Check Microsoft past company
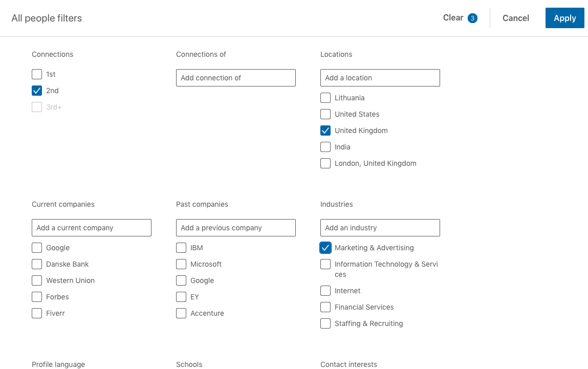 (181, 264)
